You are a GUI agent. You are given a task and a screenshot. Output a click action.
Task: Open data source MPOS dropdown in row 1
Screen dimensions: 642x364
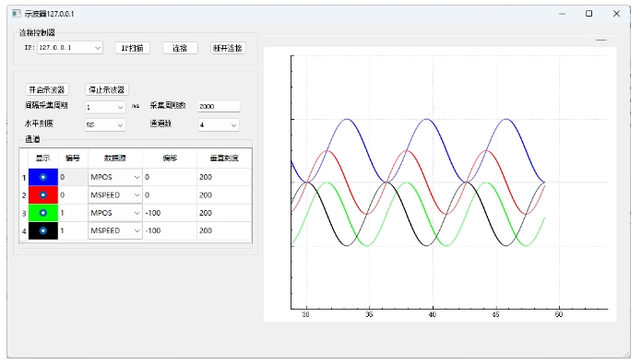point(115,177)
